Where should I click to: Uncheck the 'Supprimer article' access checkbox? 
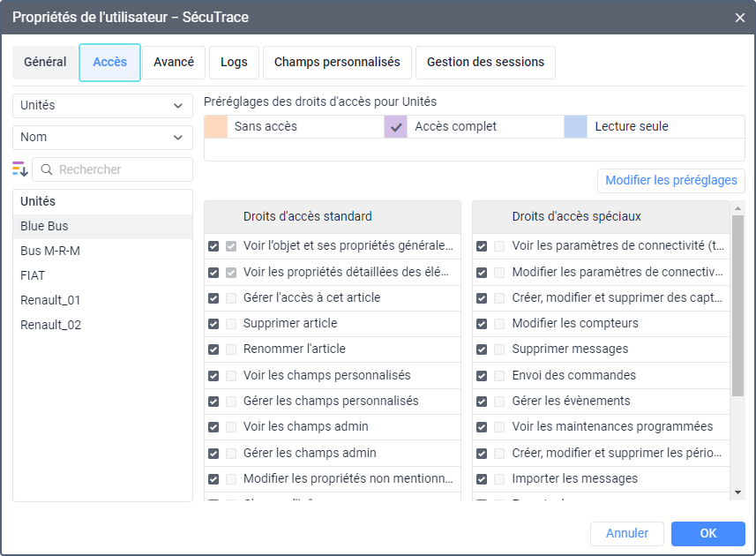(x=213, y=324)
